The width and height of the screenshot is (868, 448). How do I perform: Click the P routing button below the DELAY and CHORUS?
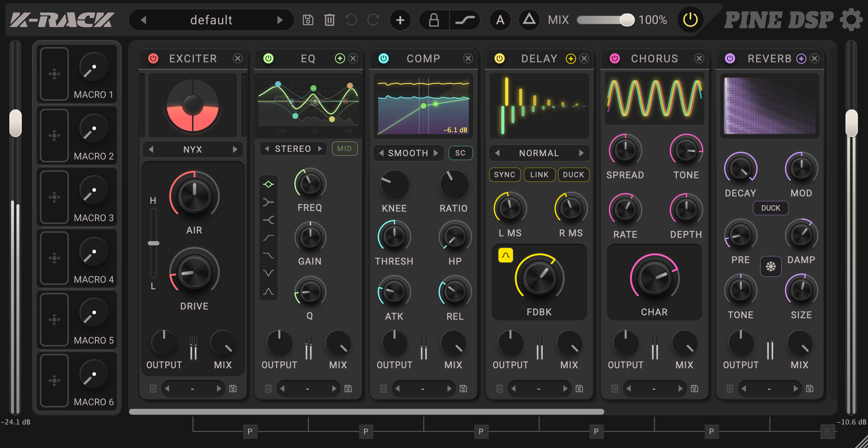[x=596, y=431]
